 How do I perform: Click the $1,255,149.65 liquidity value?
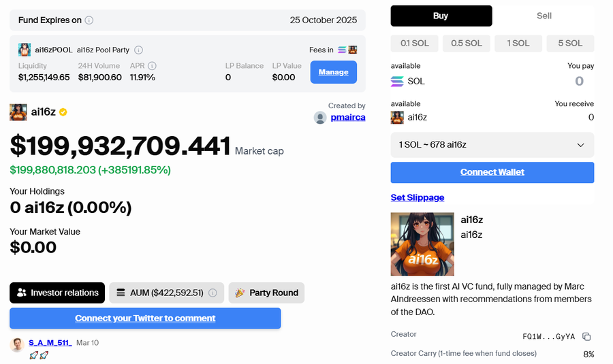pos(44,78)
